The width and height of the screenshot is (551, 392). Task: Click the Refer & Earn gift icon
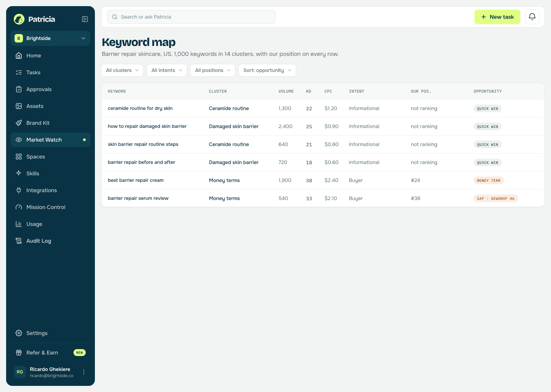(19, 353)
